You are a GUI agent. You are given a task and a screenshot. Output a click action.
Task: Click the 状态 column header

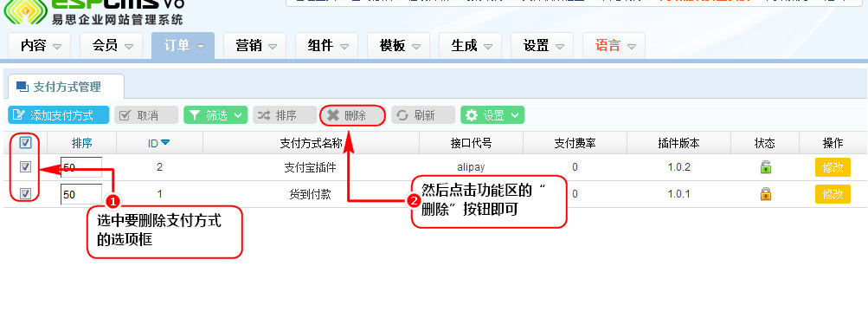click(x=764, y=143)
